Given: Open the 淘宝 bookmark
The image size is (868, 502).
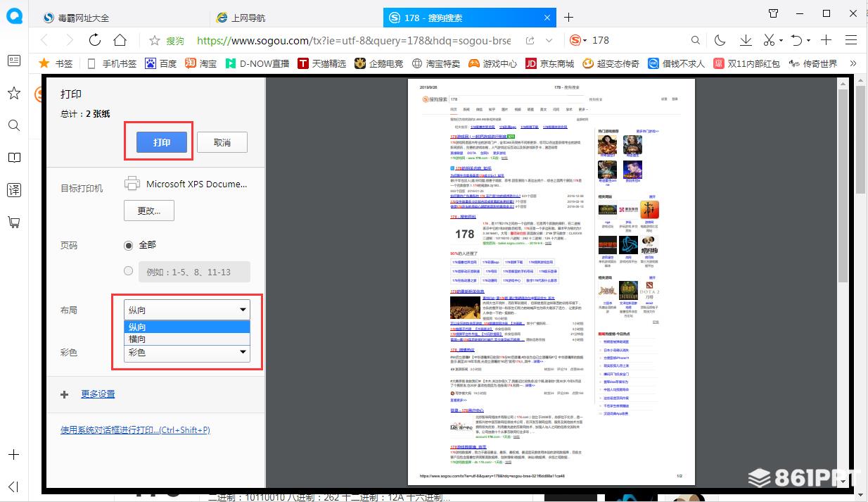Looking at the screenshot, I should [x=201, y=63].
